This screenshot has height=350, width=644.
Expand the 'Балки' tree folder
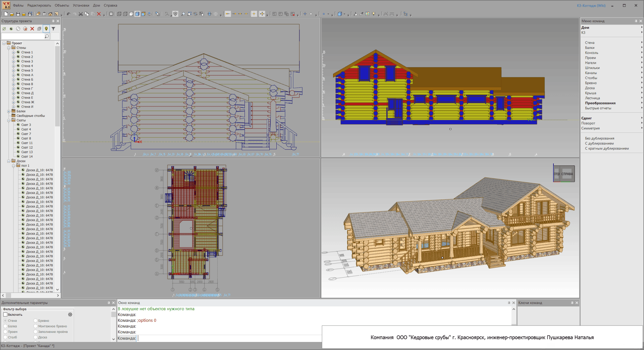click(x=9, y=111)
